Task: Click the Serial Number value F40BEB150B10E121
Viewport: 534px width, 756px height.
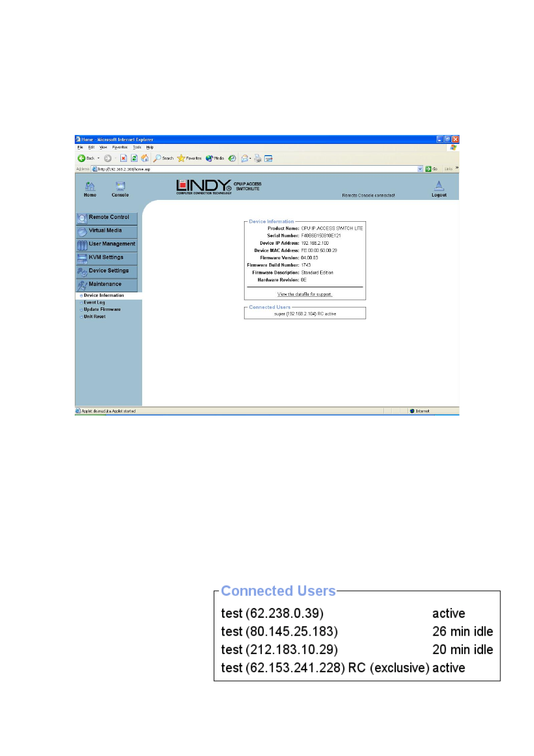Action: pos(321,236)
